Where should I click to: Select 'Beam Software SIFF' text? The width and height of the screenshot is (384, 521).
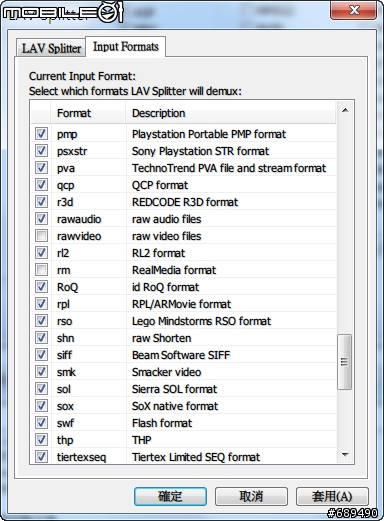[x=181, y=355]
